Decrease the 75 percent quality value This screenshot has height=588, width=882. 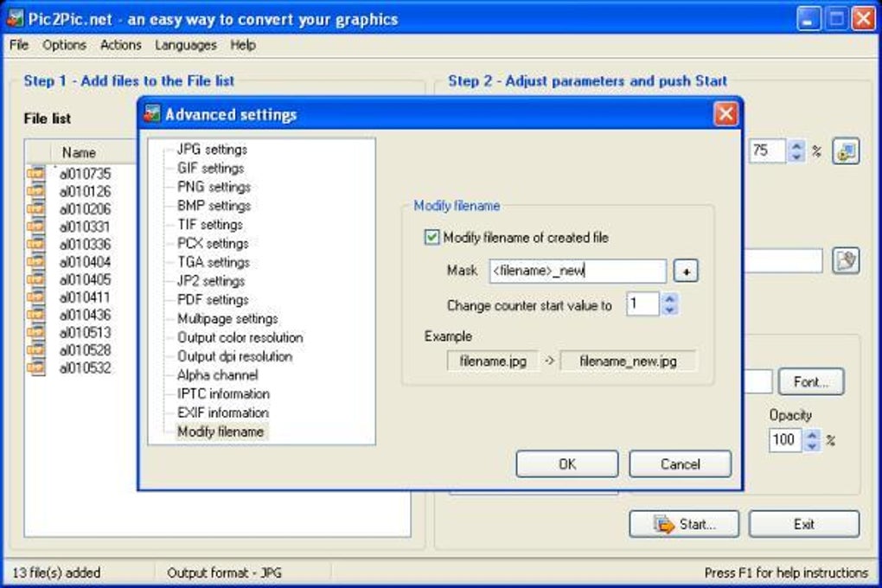(796, 157)
